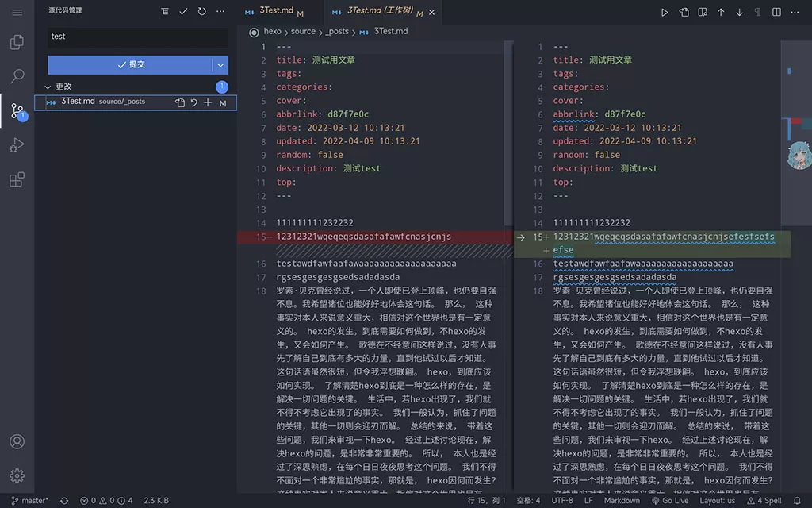Click breadcrumb circle icon before hexo
The width and height of the screenshot is (812, 508).
tap(254, 32)
